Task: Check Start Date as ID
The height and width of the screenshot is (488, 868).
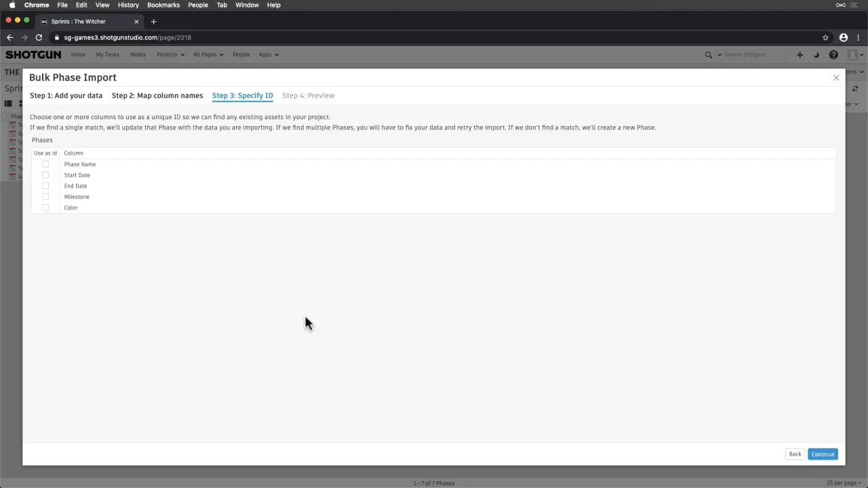Action: pyautogui.click(x=45, y=175)
